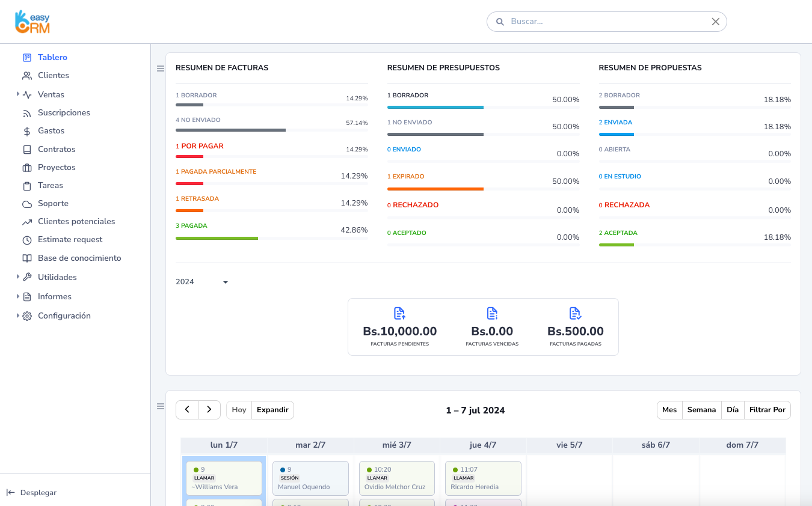The image size is (812, 506).
Task: Click the Tareas clipboard icon
Action: click(x=27, y=186)
